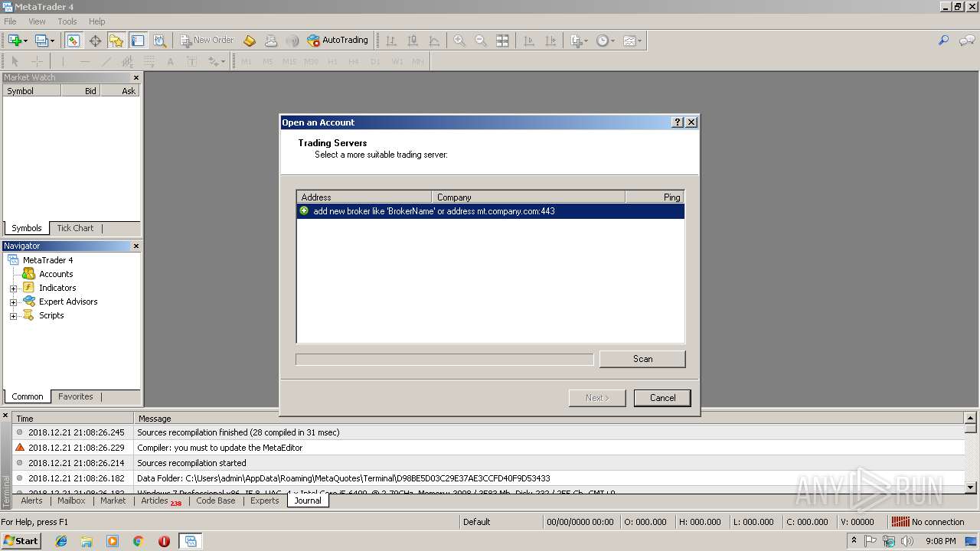Image resolution: width=980 pixels, height=551 pixels.
Task: Tile chart windows using the toolbar icon
Action: click(x=502, y=41)
